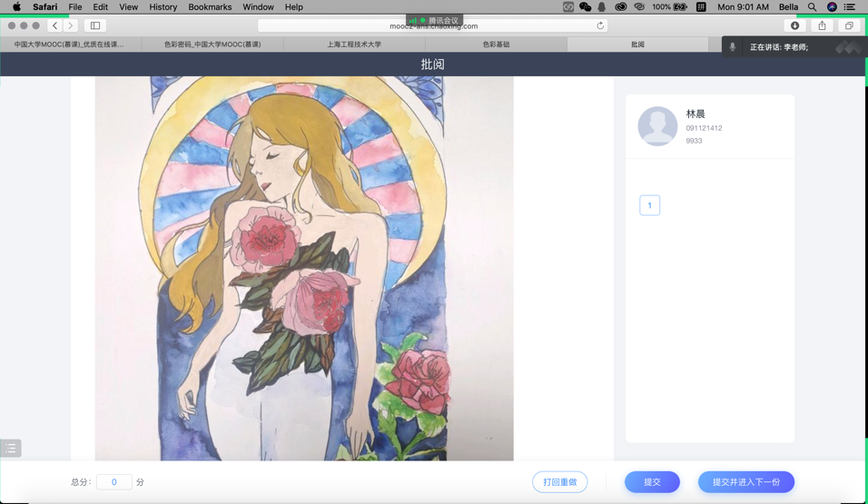Open the Siri icon in menu bar

(832, 7)
